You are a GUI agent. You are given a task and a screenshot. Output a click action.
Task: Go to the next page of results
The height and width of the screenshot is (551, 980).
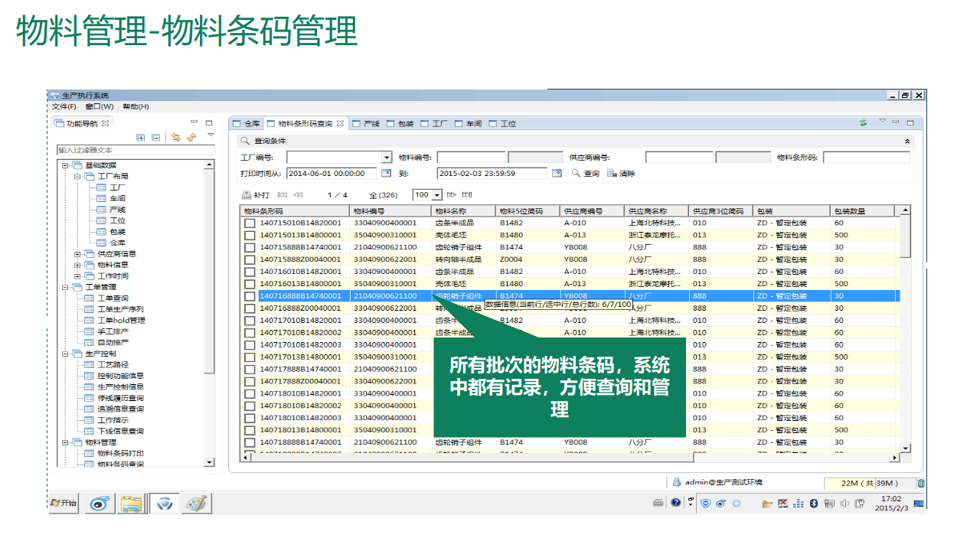(451, 195)
